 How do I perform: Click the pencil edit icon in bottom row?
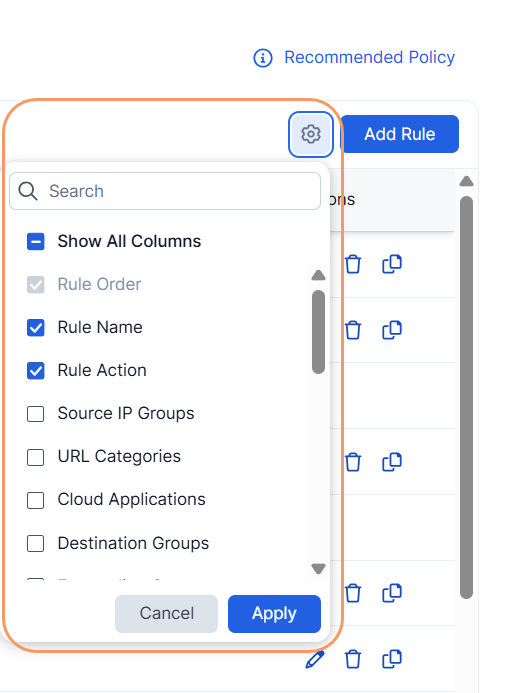[315, 659]
